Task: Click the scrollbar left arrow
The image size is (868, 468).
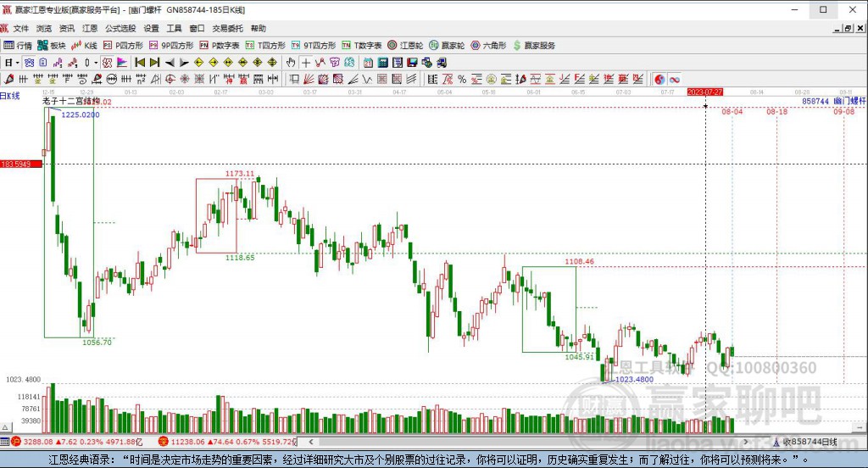Action: point(311,442)
